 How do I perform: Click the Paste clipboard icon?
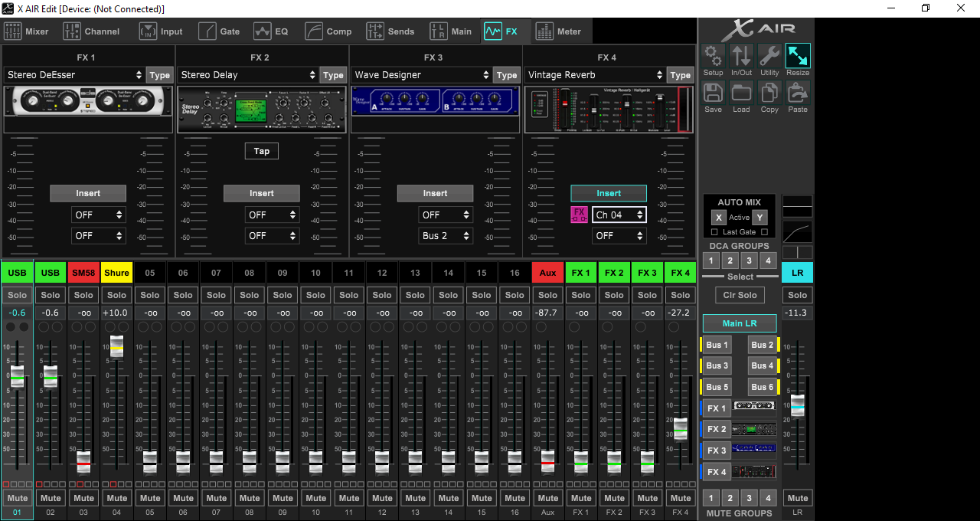(798, 93)
